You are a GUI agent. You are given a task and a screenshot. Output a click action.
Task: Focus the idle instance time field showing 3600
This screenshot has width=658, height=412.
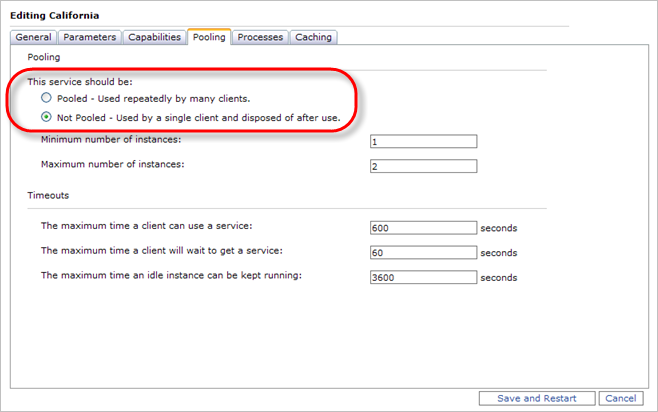click(x=423, y=277)
